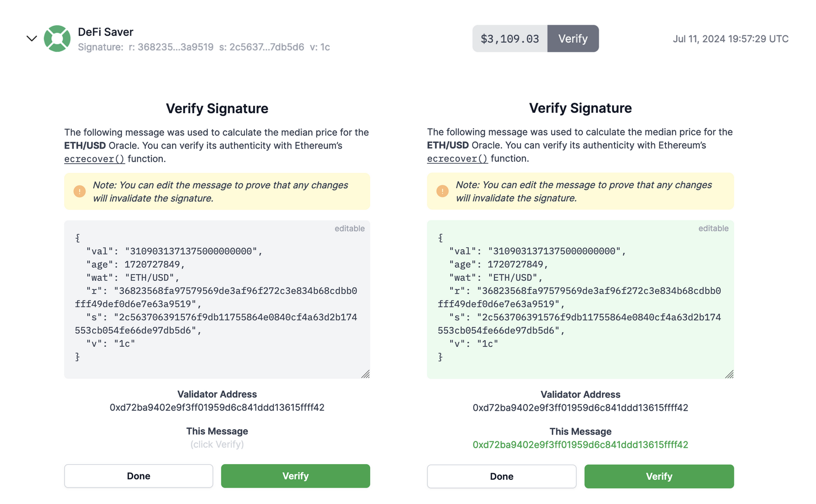Click the DeFi Saver lifebuoy logo
The image size is (816, 504).
click(57, 38)
